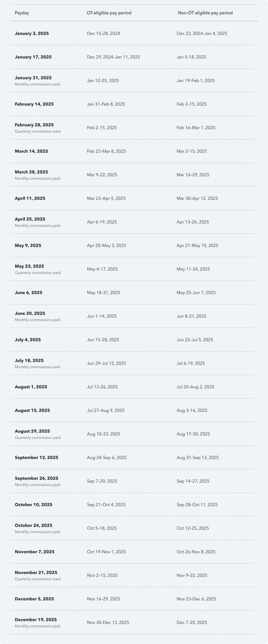Viewport: 268px width, 644px height.
Task: Select the May 9, 2025 payday
Action: 28,246
